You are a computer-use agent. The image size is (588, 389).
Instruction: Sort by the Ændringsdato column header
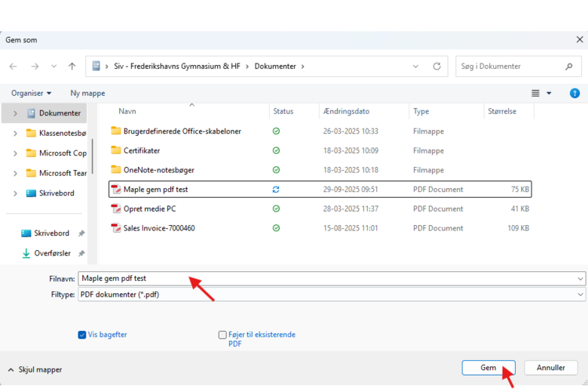click(x=346, y=111)
